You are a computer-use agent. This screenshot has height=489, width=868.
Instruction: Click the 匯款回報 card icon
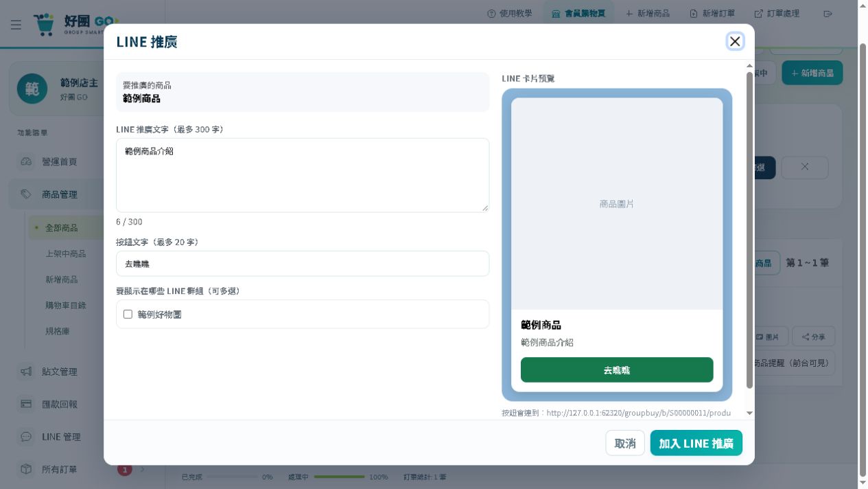(26, 404)
